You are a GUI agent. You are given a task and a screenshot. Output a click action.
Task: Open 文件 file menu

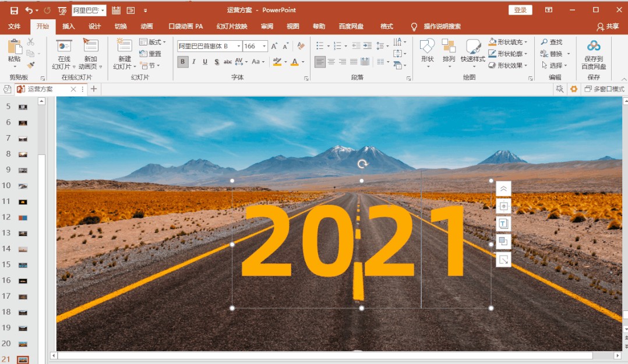click(14, 26)
